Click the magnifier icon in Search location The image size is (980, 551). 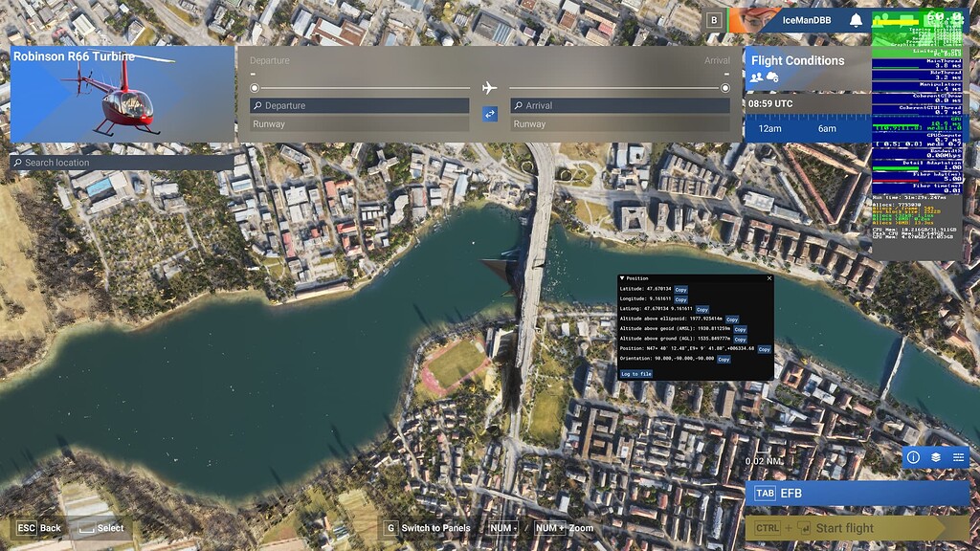[18, 163]
